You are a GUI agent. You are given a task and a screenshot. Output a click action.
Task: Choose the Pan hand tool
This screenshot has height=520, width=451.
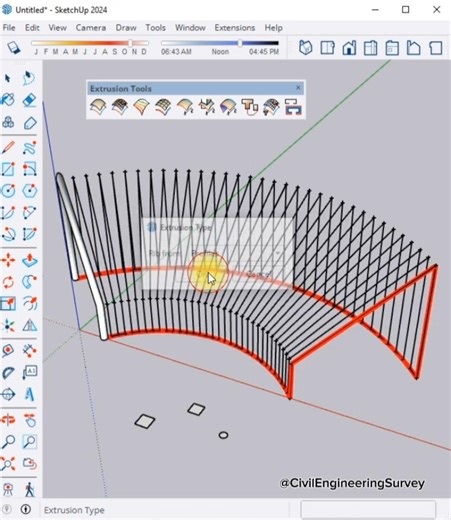(x=29, y=420)
